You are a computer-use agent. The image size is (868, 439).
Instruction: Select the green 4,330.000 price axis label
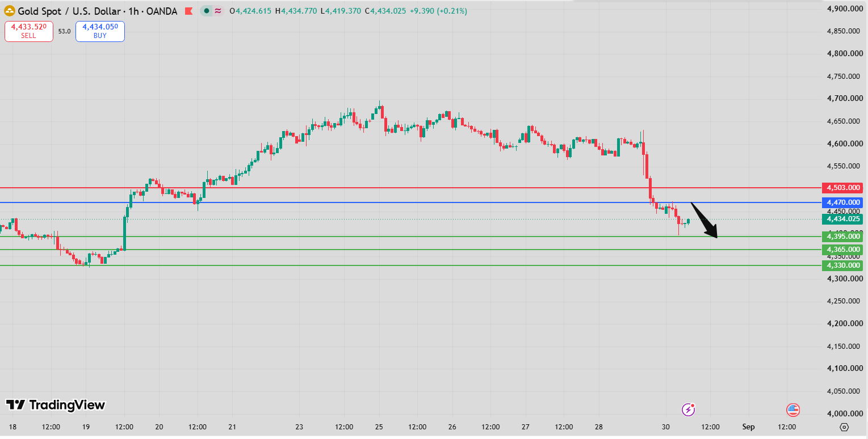(842, 265)
